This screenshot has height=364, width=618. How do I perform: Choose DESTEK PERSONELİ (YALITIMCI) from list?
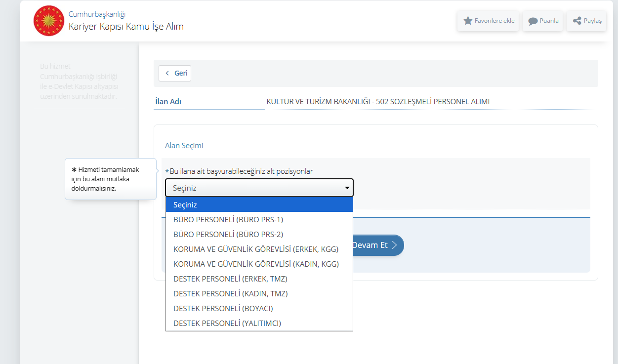click(x=259, y=323)
